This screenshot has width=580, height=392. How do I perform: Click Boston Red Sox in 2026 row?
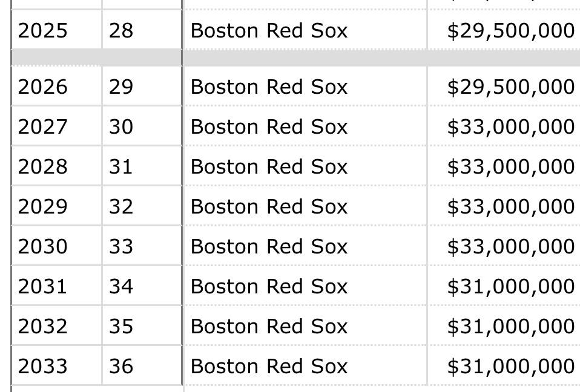pyautogui.click(x=269, y=87)
